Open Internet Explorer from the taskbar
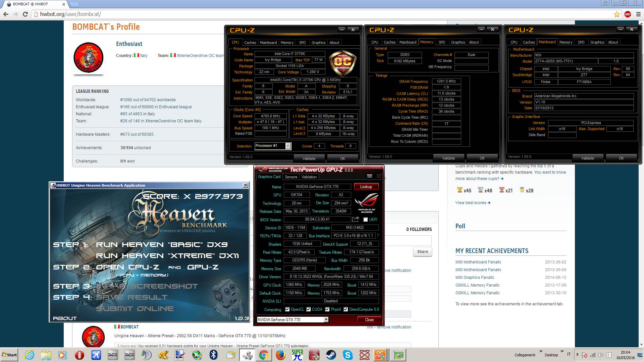644x362 pixels. tap(29, 355)
